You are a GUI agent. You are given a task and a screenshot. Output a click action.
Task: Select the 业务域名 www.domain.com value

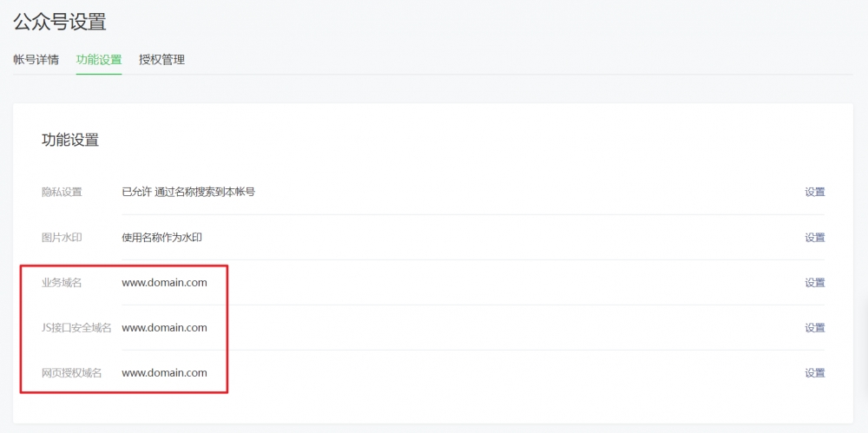tap(164, 282)
